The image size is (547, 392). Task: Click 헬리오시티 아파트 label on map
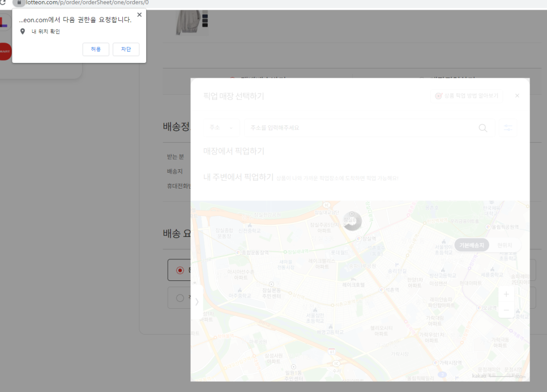pyautogui.click(x=381, y=331)
